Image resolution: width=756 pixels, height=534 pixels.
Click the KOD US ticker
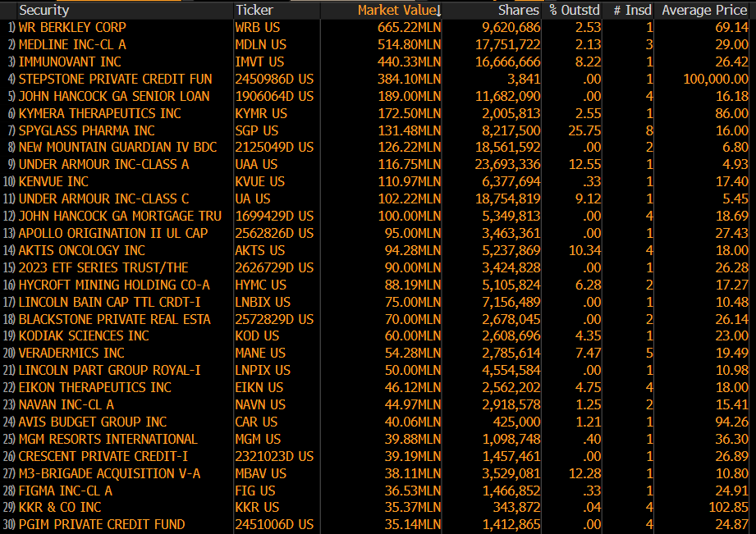(257, 336)
